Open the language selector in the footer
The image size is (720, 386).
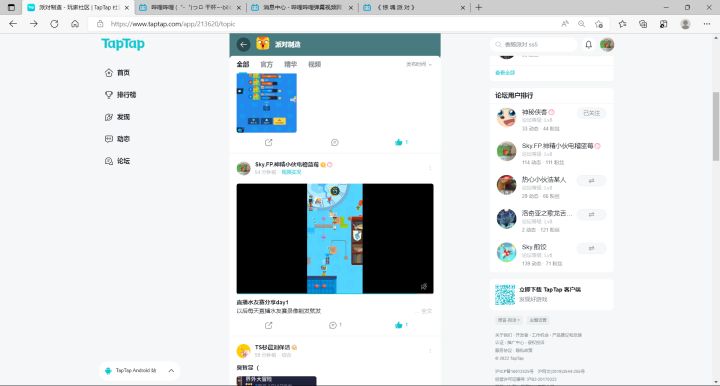click(x=508, y=320)
